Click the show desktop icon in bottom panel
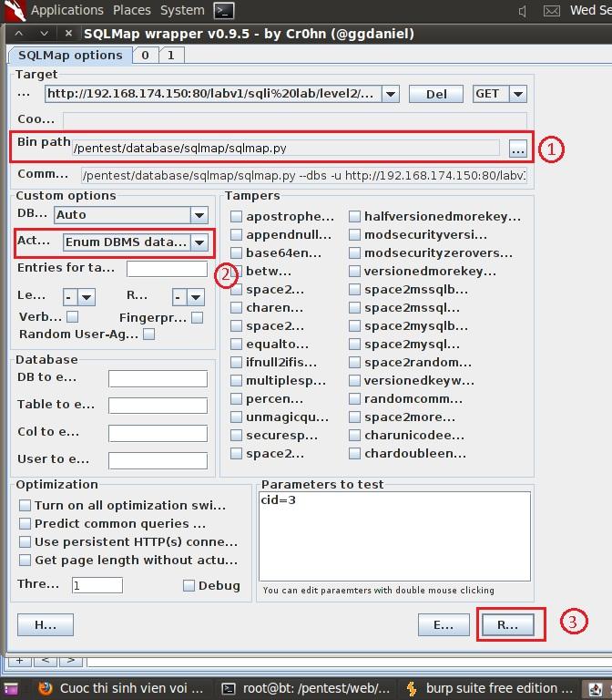Viewport: 612px width, 700px height. tap(11, 688)
